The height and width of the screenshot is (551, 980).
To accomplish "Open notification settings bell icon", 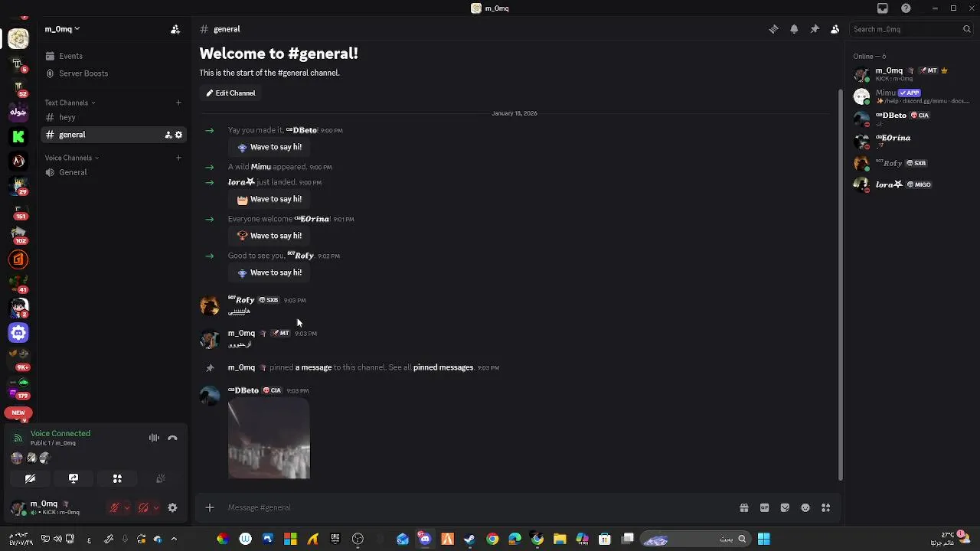I will click(794, 29).
